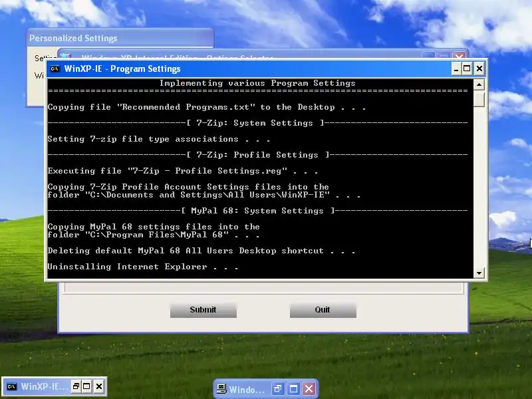Click the "Deleting default MyPal 68" shortcut line

(201, 251)
